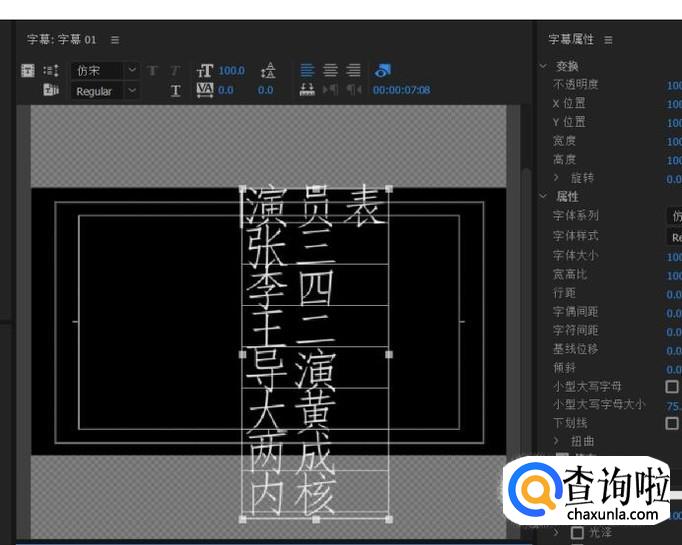Click the 字偶间距 value
The width and height of the screenshot is (682, 545).
674,313
